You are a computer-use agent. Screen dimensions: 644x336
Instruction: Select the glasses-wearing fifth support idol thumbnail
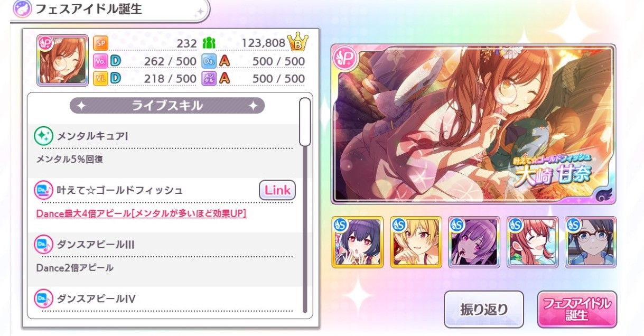tap(590, 242)
